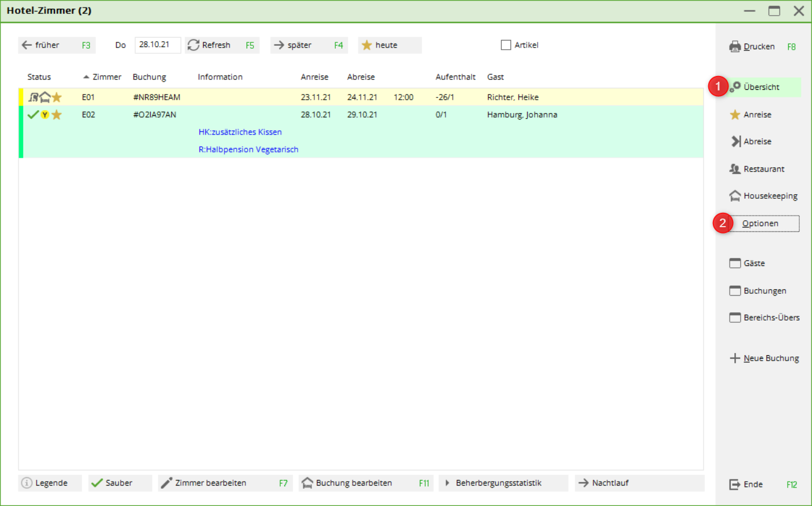Jump to today with heute button

389,45
